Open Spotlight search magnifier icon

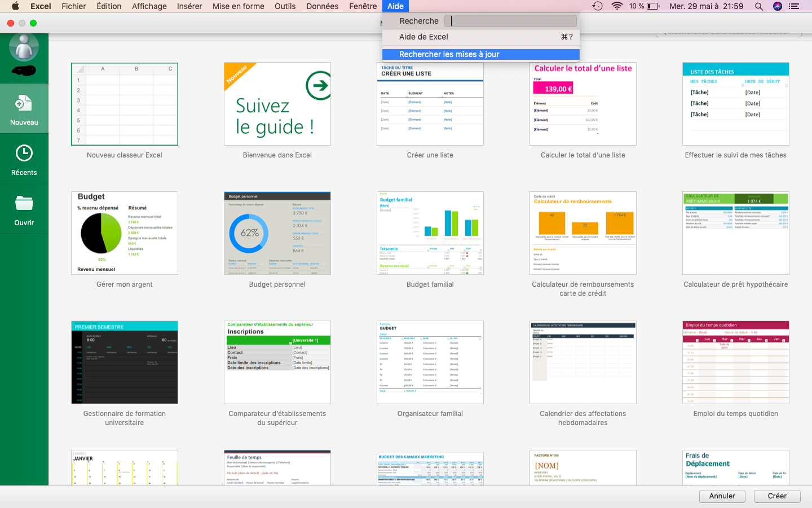(x=759, y=6)
